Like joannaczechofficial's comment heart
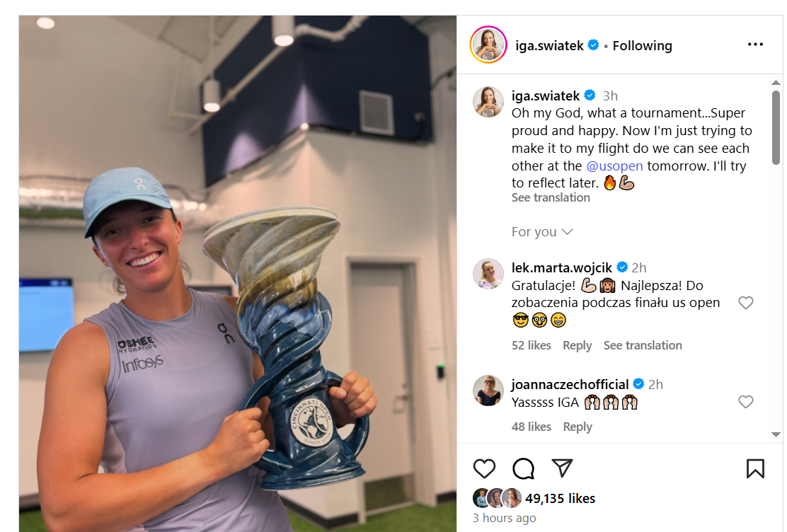The height and width of the screenshot is (532, 787). (746, 402)
